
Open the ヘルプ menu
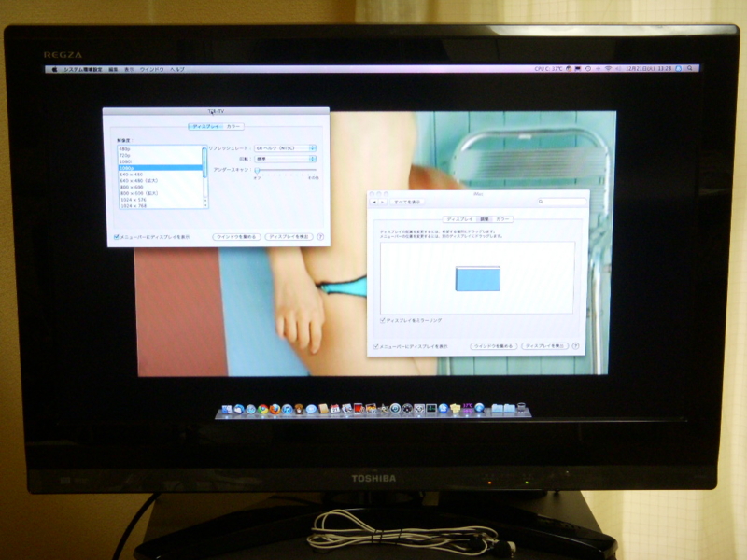point(177,69)
